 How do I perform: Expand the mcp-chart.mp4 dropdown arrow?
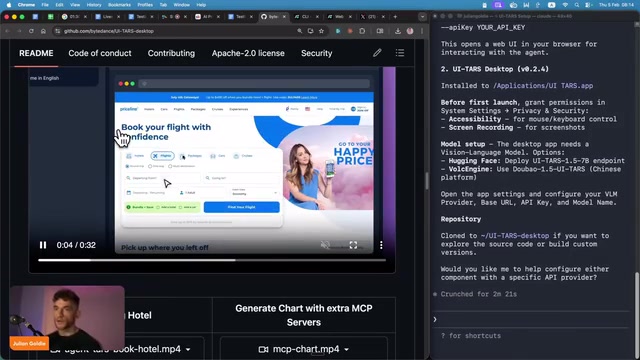pyautogui.click(x=347, y=349)
